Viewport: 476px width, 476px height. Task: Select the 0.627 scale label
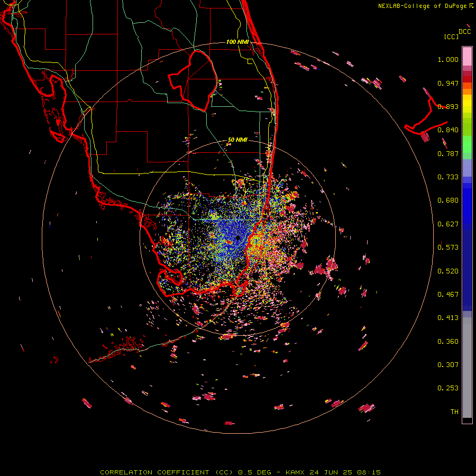(448, 224)
